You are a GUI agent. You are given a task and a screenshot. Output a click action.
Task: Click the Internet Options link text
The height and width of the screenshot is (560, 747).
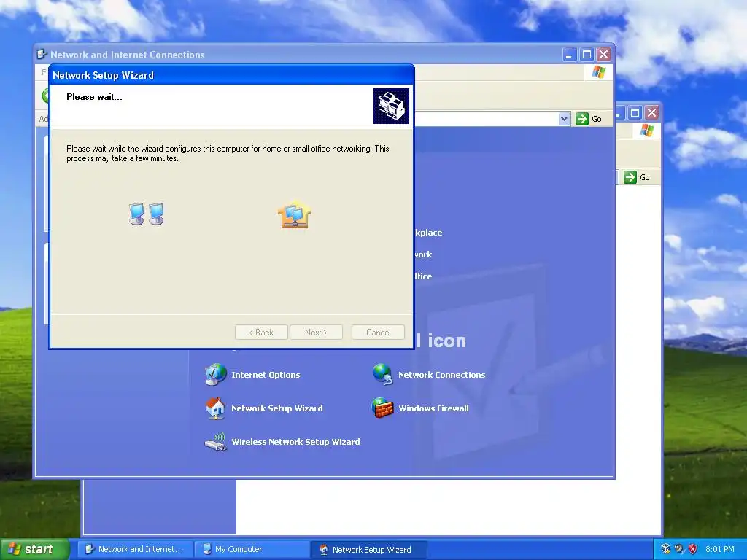coord(266,375)
